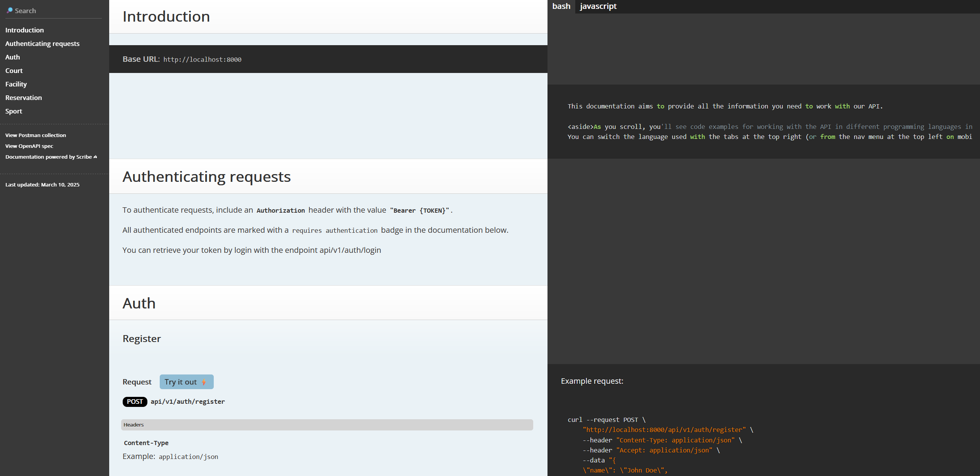Go to Introduction via the sidebar
Image resolution: width=980 pixels, height=476 pixels.
[24, 30]
